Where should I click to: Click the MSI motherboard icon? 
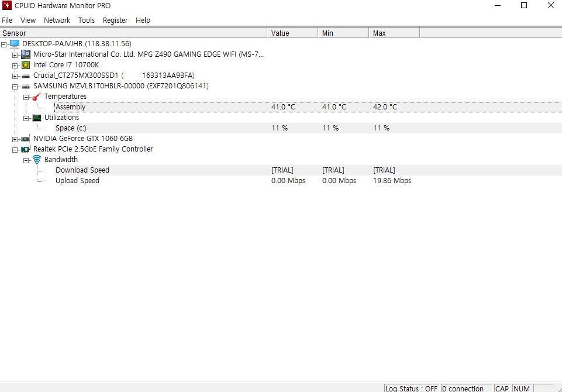click(26, 54)
